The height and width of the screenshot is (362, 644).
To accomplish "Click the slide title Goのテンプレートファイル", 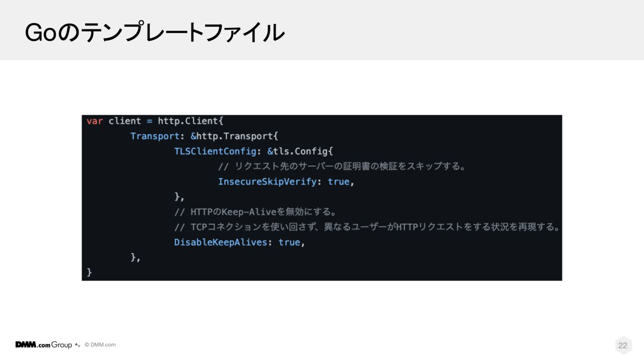I will tap(155, 33).
